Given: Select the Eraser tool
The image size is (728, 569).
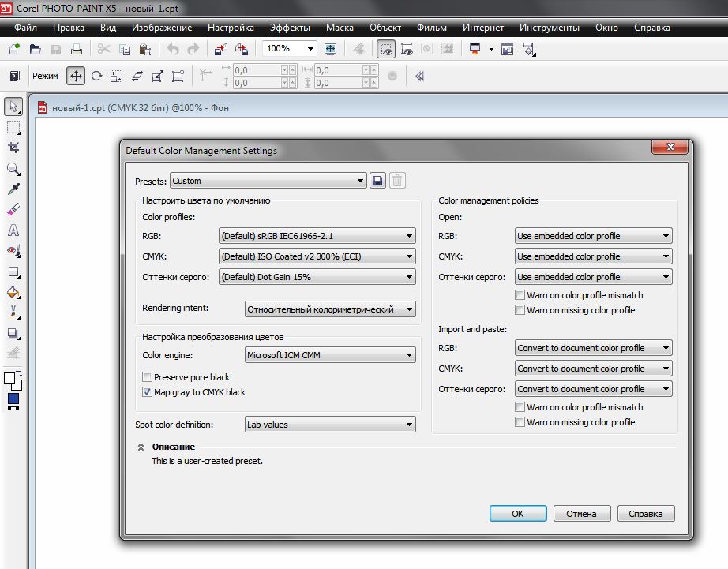Looking at the screenshot, I should tap(13, 209).
